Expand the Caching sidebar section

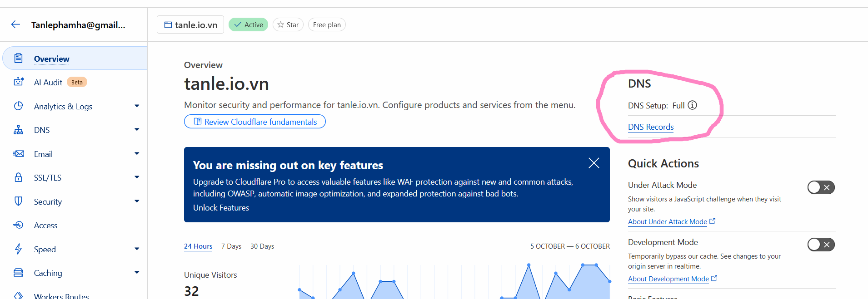(x=137, y=273)
